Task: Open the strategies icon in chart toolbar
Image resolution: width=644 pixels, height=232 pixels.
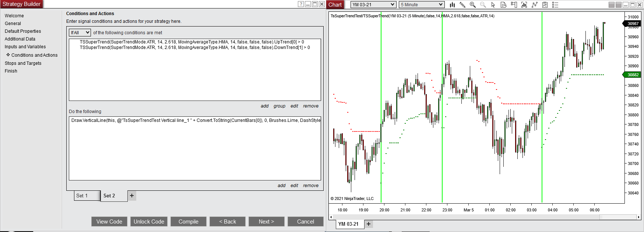Action: click(545, 5)
